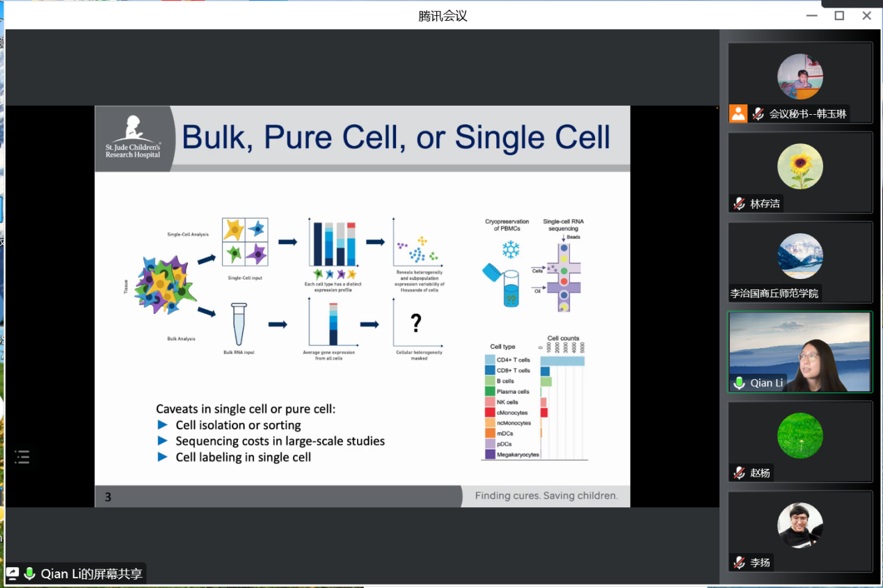Click green microphone beside Qian Li的屏幕共享
This screenshot has width=883, height=588.
29,574
